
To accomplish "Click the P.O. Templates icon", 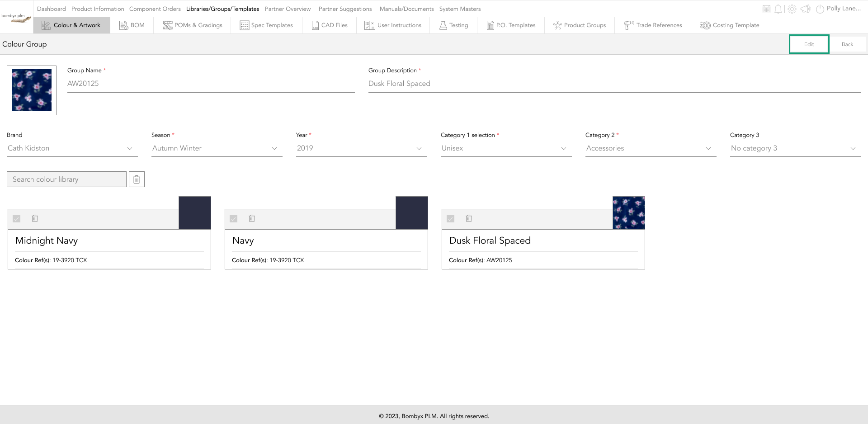I will pos(490,25).
